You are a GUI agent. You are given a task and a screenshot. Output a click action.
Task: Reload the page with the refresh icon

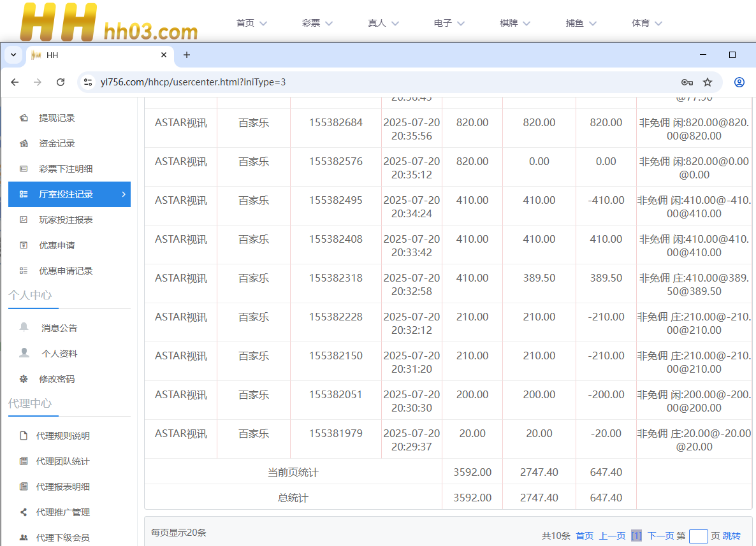(61, 82)
